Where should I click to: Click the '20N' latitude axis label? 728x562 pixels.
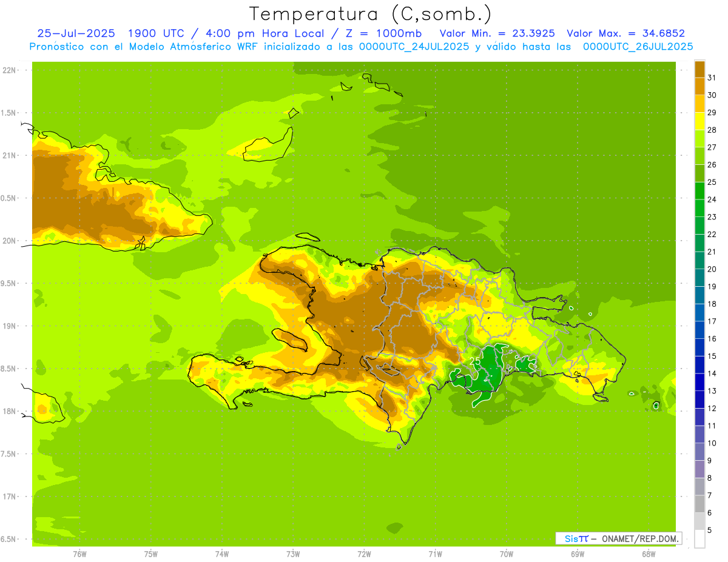coord(9,241)
